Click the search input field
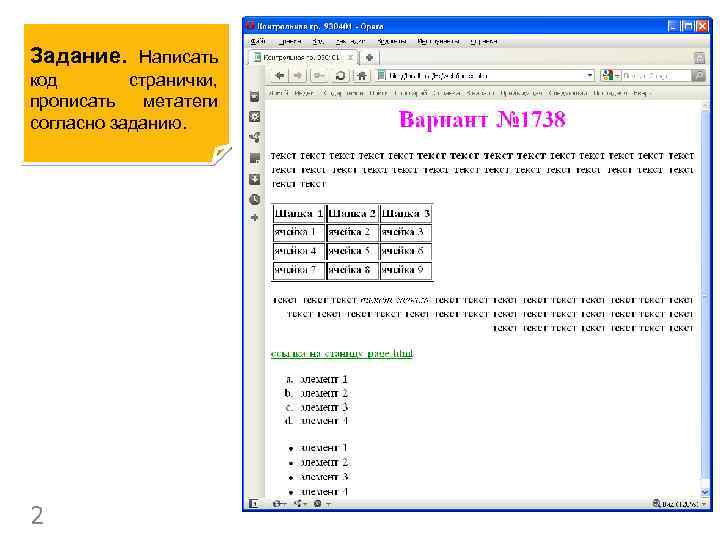The image size is (720, 540). 657,75
